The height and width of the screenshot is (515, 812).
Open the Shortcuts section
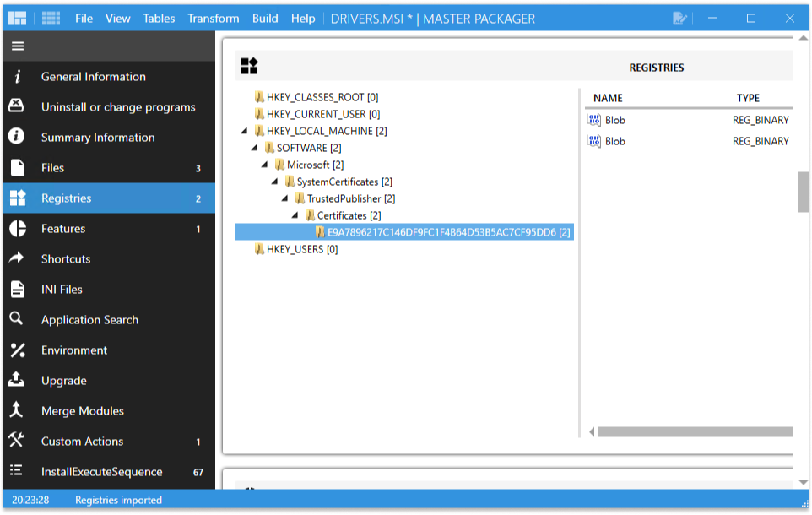[x=109, y=259]
